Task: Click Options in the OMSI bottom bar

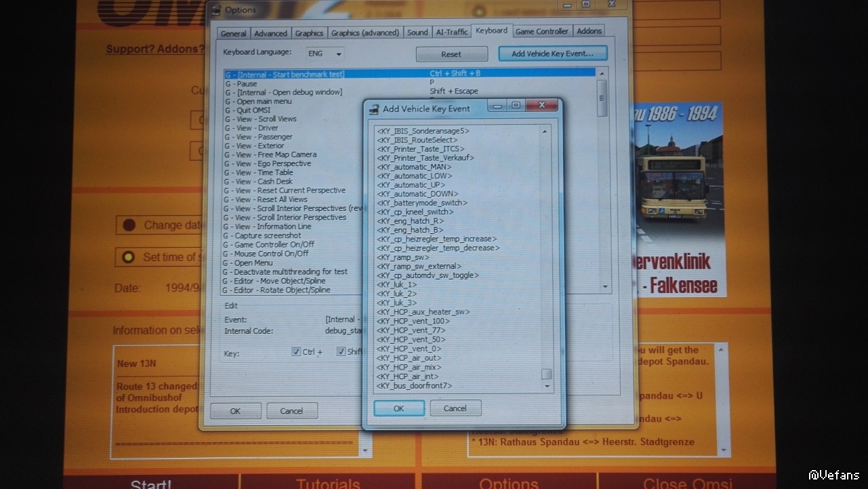Action: click(509, 483)
